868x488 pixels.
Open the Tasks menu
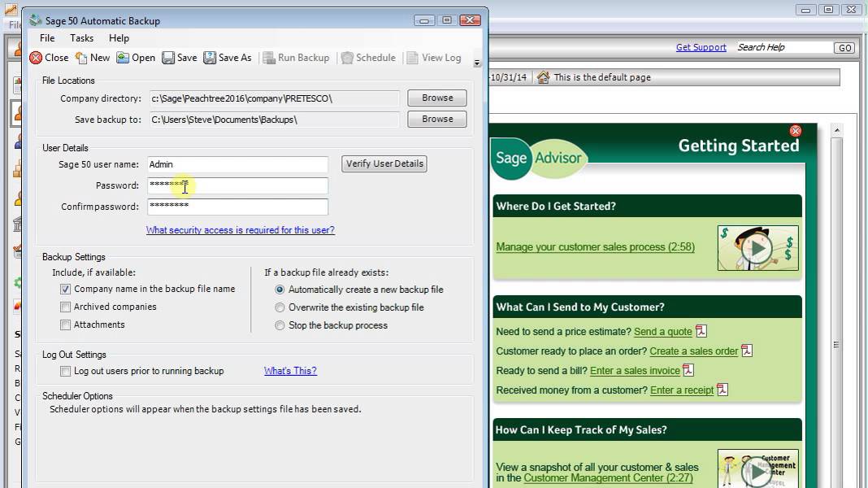[x=81, y=38]
